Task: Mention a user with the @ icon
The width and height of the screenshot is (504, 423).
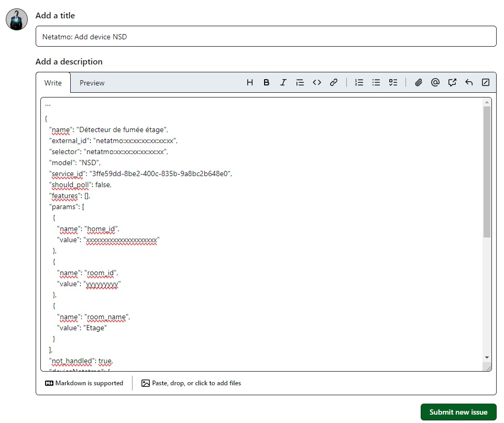Action: 435,82
